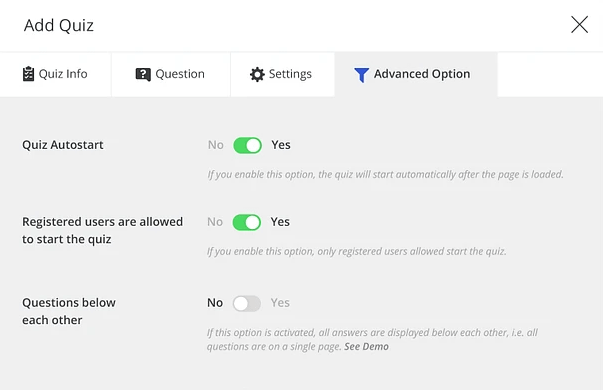Switch to the Quiz Info tab label
This screenshot has height=390, width=603.
[x=63, y=74]
